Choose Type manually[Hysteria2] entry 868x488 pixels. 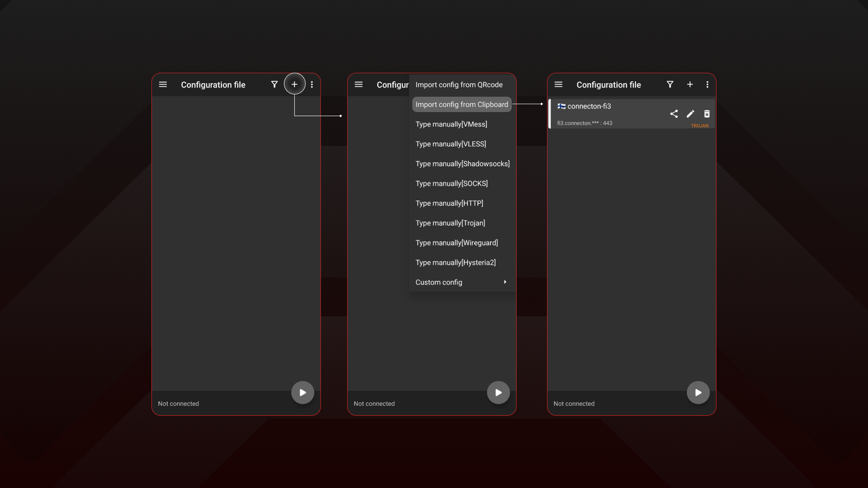pyautogui.click(x=455, y=263)
